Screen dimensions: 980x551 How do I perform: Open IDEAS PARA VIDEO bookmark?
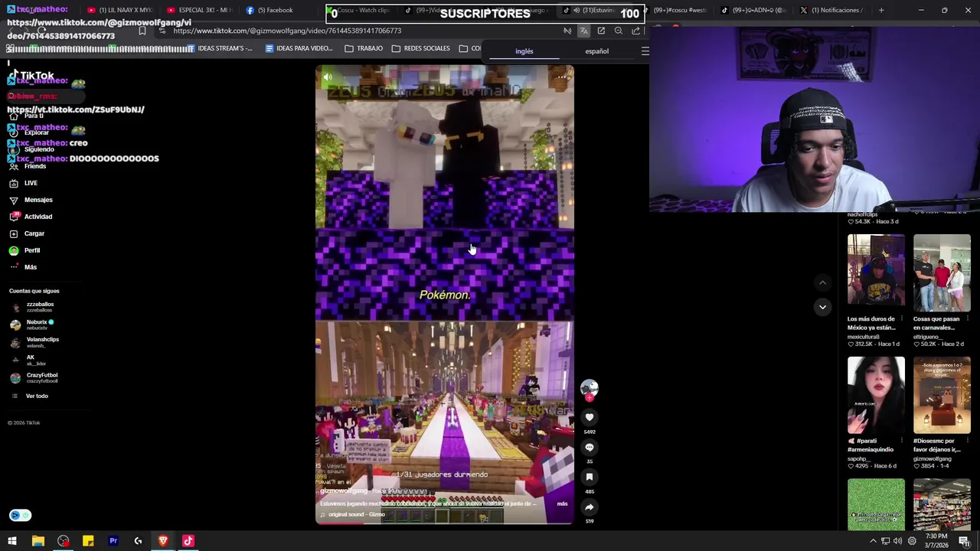[x=298, y=48]
